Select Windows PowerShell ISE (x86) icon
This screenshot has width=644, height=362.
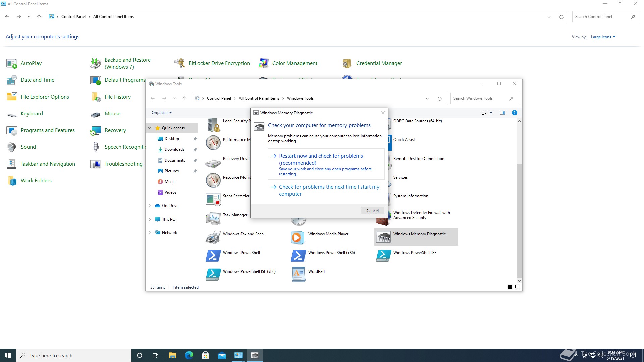[213, 275]
